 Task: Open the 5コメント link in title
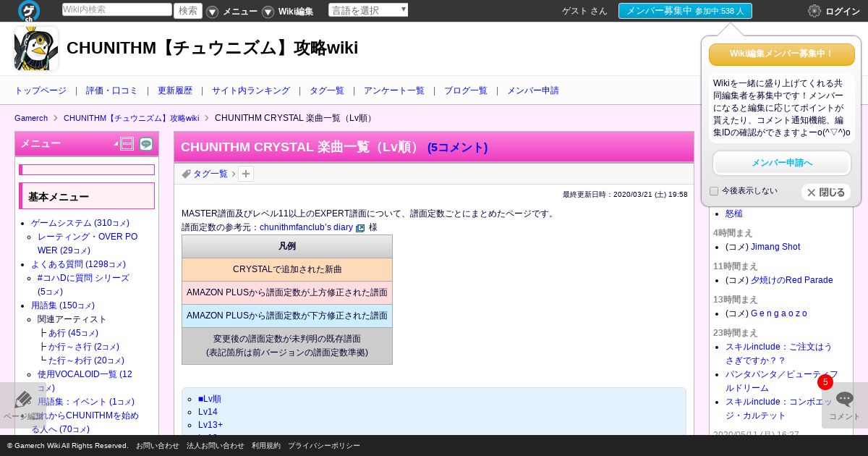(x=458, y=147)
